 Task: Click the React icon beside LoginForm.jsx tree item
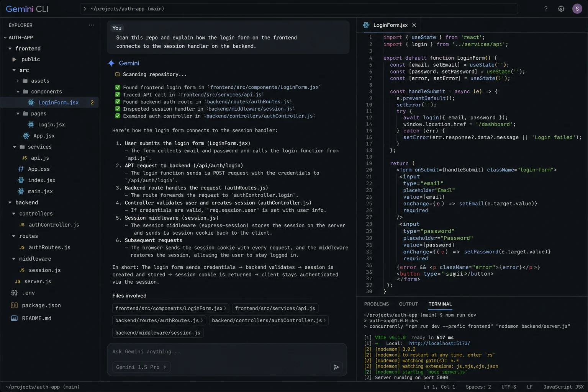[31, 103]
